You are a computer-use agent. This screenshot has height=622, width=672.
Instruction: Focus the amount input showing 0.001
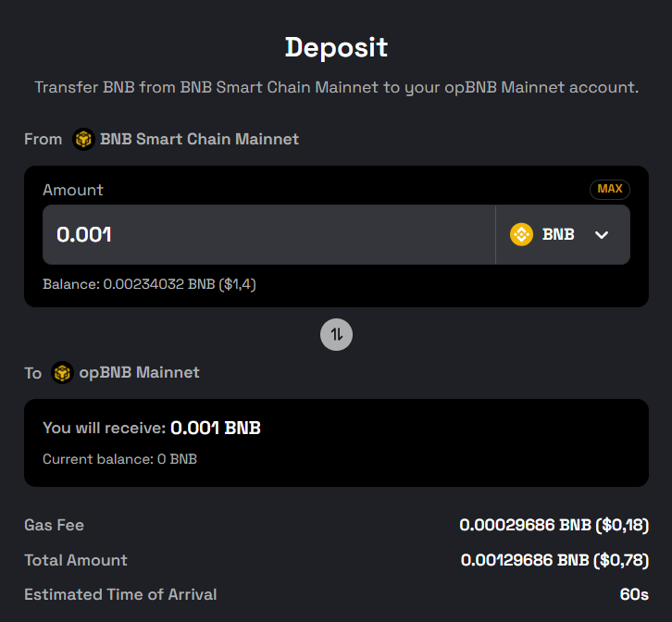(269, 234)
